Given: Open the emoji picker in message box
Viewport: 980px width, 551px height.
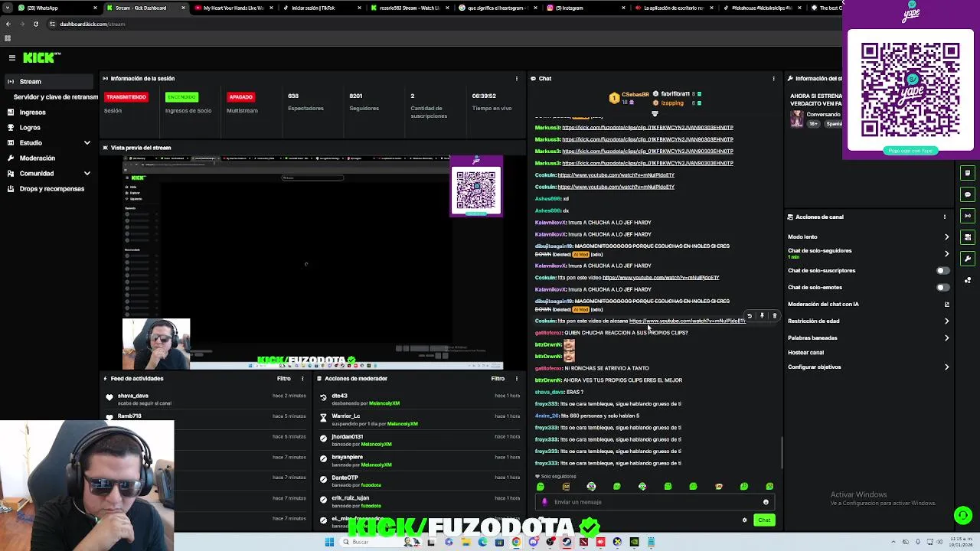Looking at the screenshot, I should click(x=766, y=502).
